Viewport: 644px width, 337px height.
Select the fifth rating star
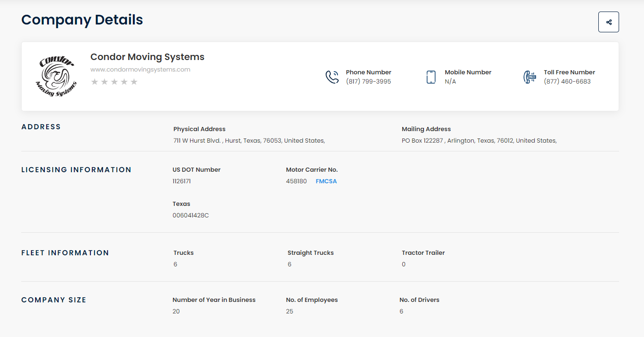pos(134,82)
